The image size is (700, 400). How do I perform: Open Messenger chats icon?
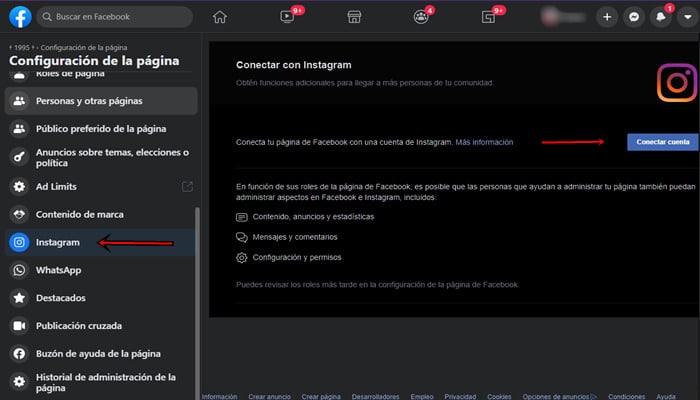[x=634, y=17]
